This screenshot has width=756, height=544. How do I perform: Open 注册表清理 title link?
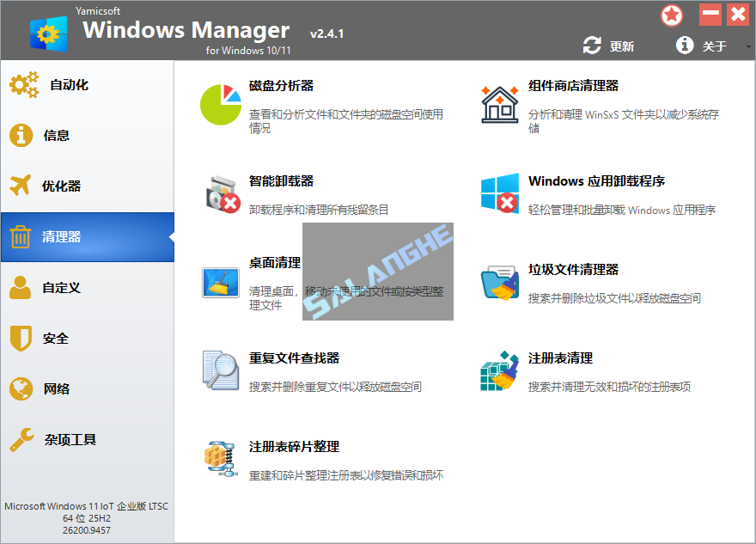pyautogui.click(x=561, y=358)
